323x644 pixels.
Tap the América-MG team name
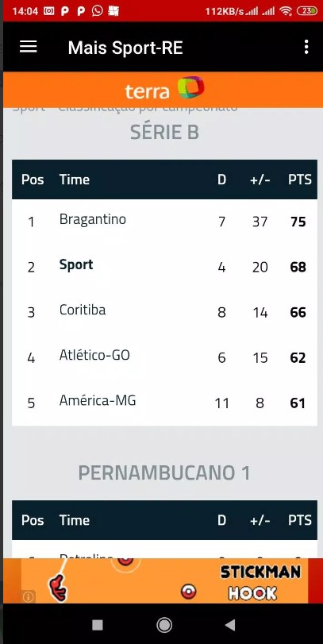(98, 400)
